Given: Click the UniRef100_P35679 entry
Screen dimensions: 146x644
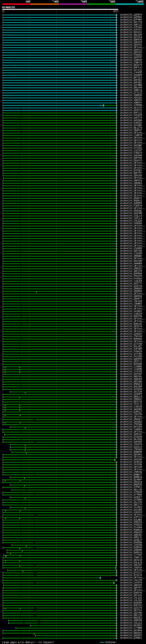Looking at the screenshot, I should 131,153.
